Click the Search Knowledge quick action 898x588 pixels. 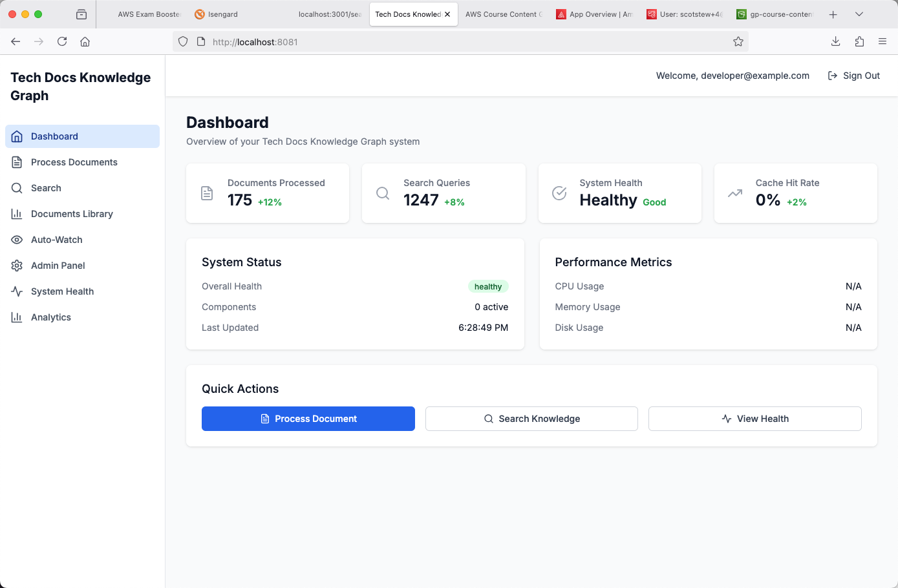pos(531,419)
